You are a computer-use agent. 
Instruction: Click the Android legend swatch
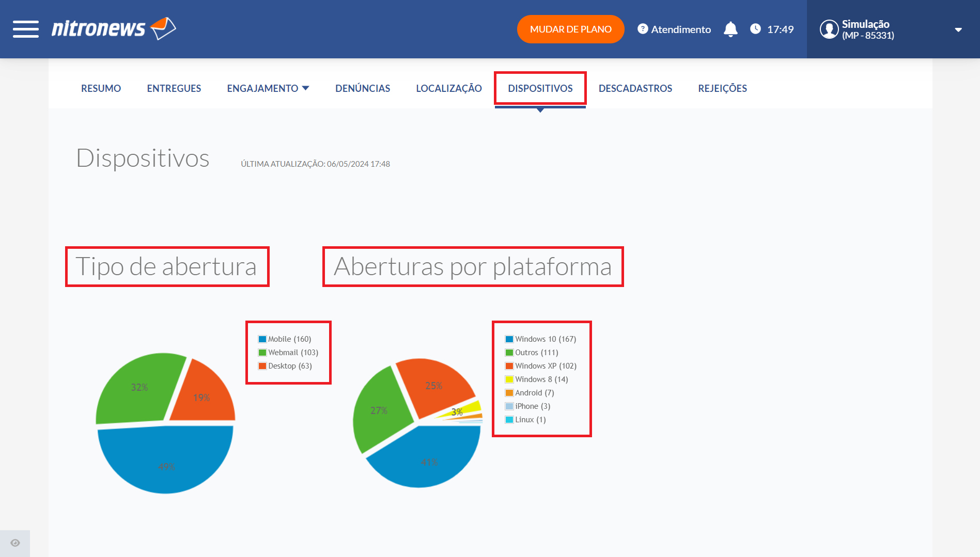click(x=509, y=393)
